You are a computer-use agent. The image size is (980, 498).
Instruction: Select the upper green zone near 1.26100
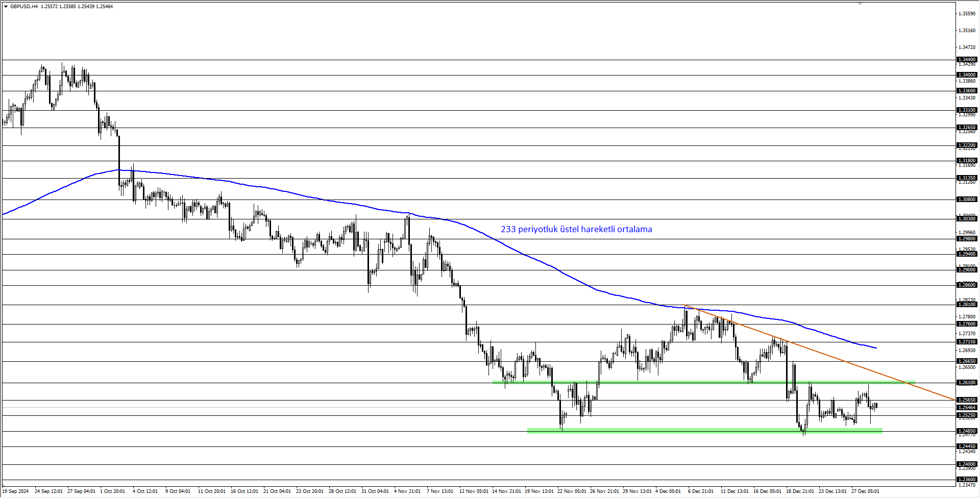click(x=703, y=382)
